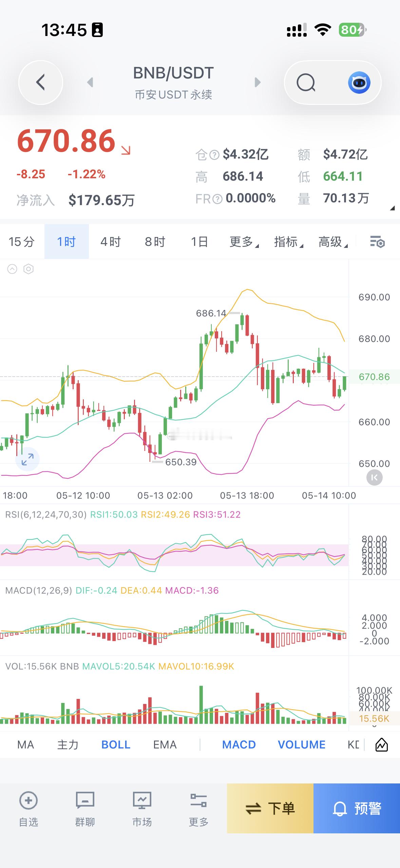Tap the RSI(6,12,24,70,30) label
The width and height of the screenshot is (400, 868).
(46, 514)
